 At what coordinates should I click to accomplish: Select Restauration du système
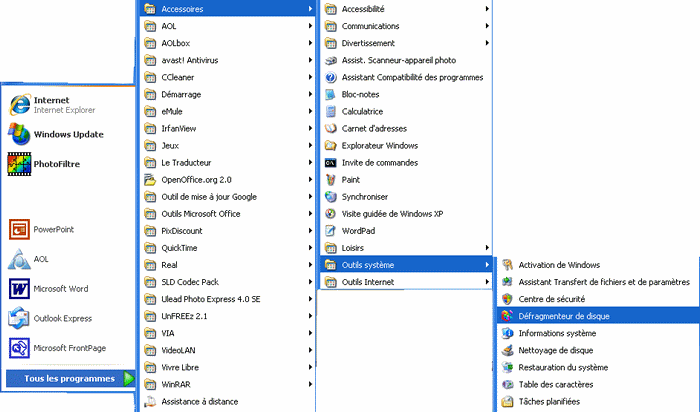click(x=562, y=367)
